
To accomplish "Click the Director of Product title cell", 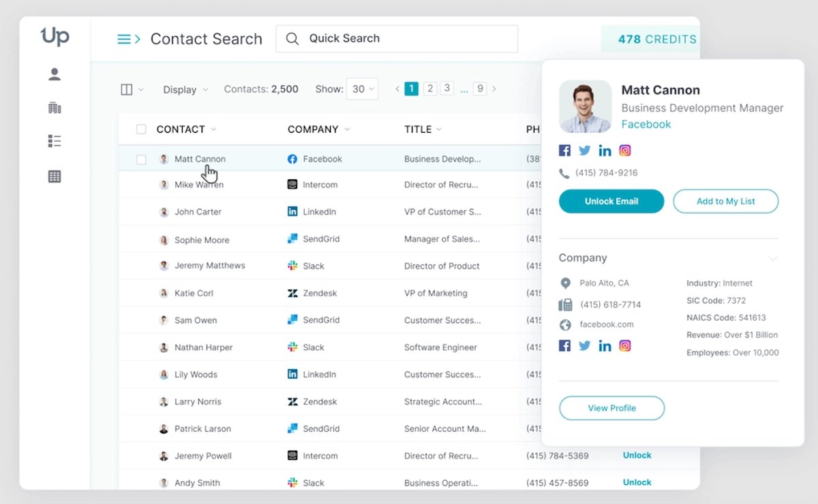I will click(442, 266).
